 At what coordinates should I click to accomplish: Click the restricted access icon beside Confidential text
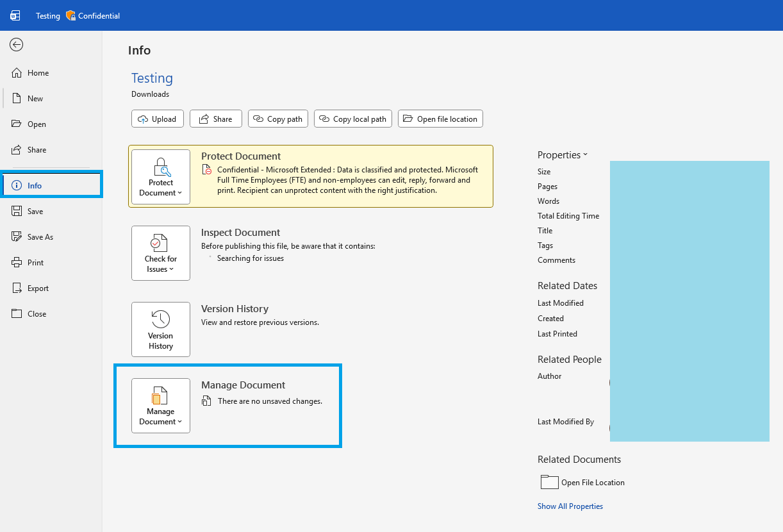[x=206, y=170]
